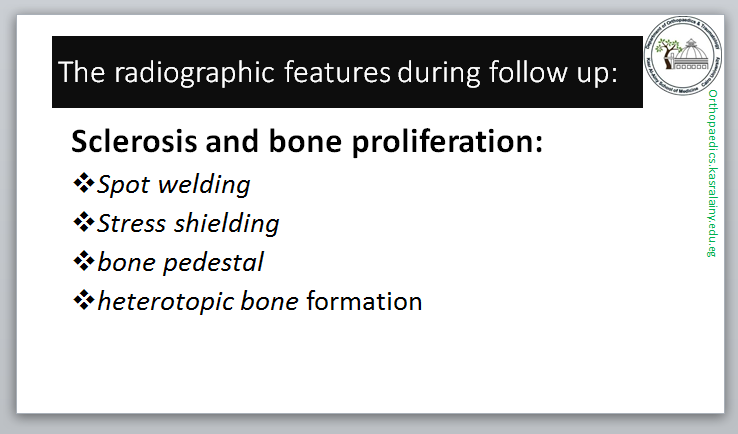Select the word 'radiographic' in the title
The width and height of the screenshot is (738, 434).
coord(168,73)
